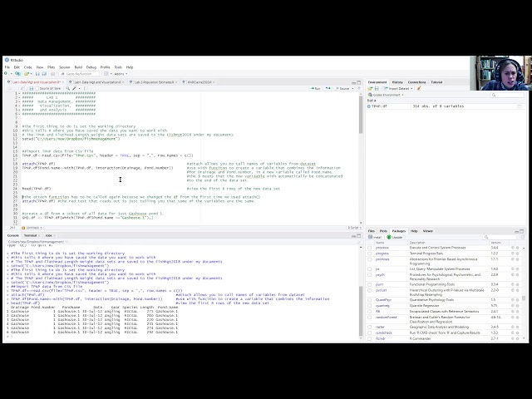Click the Print icon in main toolbar

click(x=52, y=74)
